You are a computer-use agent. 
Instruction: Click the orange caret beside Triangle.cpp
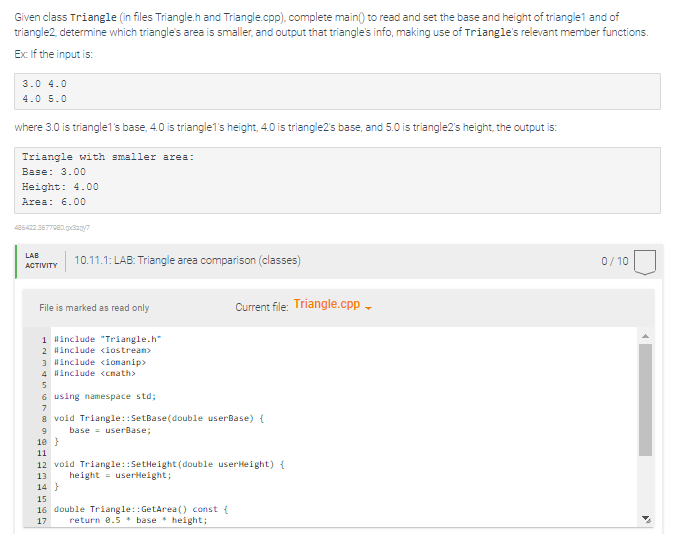[x=368, y=308]
